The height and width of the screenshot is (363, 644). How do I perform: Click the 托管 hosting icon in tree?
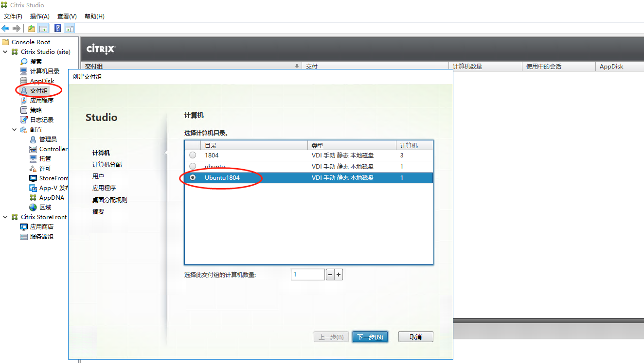[33, 158]
